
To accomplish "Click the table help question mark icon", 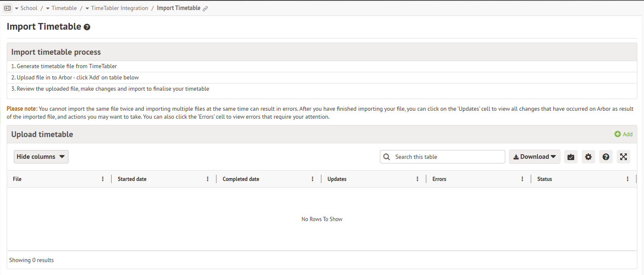I will coord(606,157).
